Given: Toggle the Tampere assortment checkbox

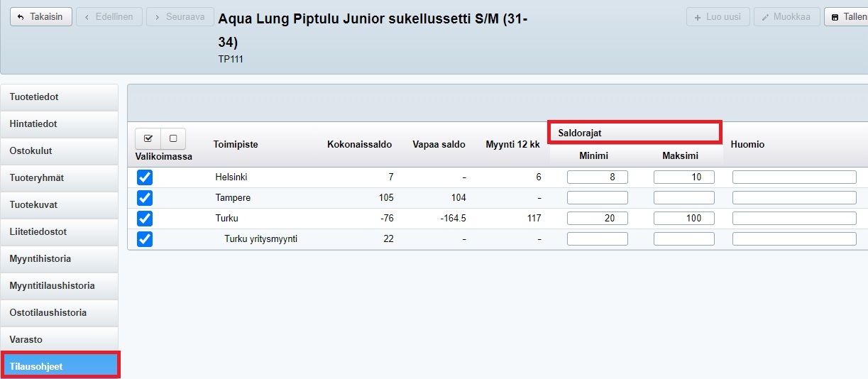Looking at the screenshot, I should pyautogui.click(x=145, y=198).
